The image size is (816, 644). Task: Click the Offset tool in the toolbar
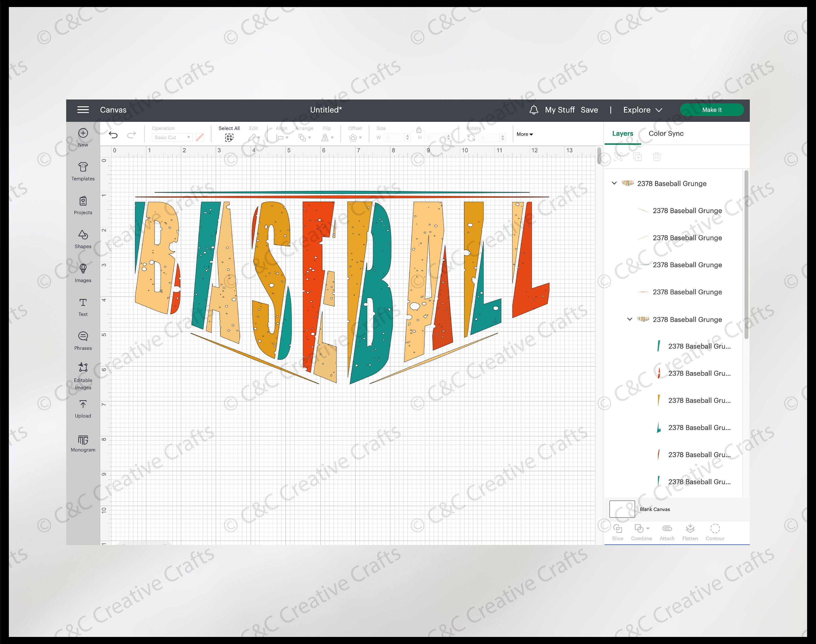point(355,138)
